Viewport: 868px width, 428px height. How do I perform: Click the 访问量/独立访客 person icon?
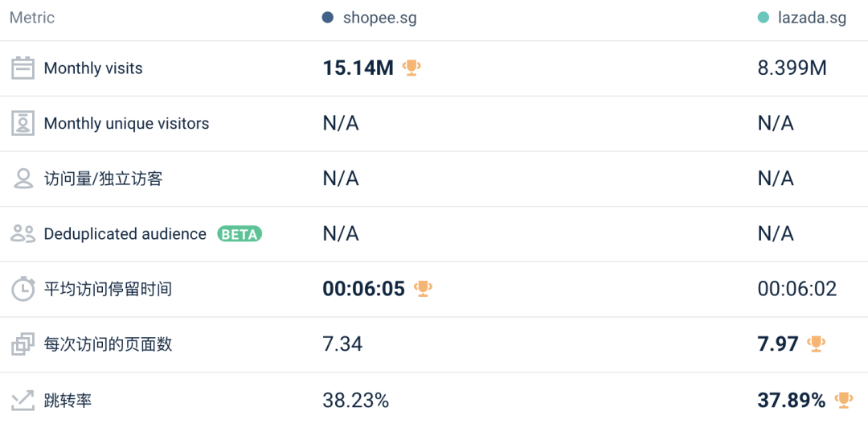23,179
